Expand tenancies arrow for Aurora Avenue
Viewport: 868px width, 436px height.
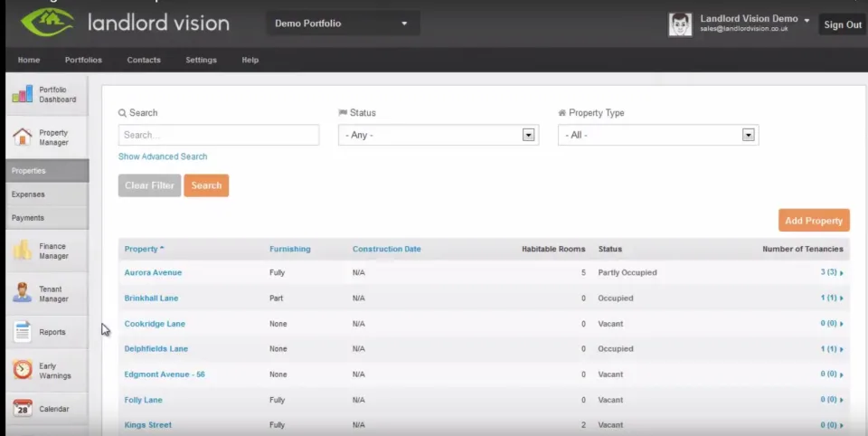[x=842, y=273]
